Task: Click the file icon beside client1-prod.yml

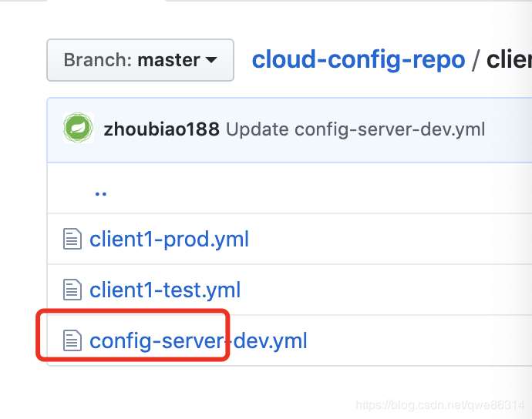Action: [72, 239]
